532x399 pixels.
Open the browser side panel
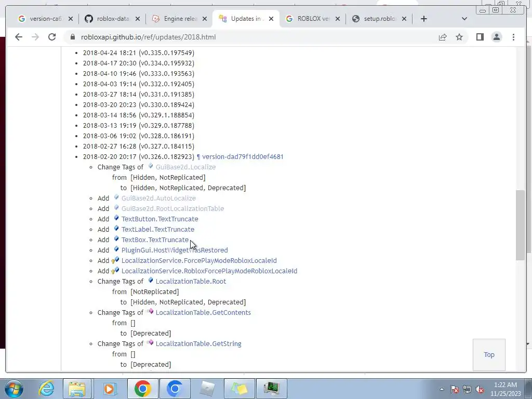pos(480,37)
